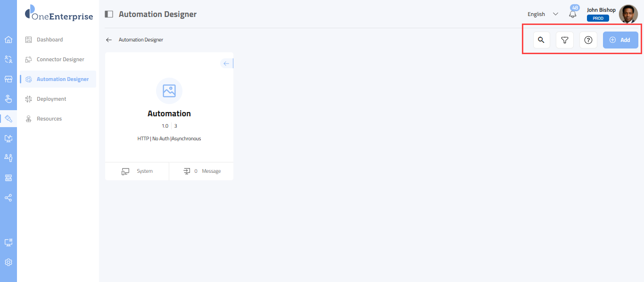Click the home icon in left rail
The height and width of the screenshot is (282, 644).
8,40
